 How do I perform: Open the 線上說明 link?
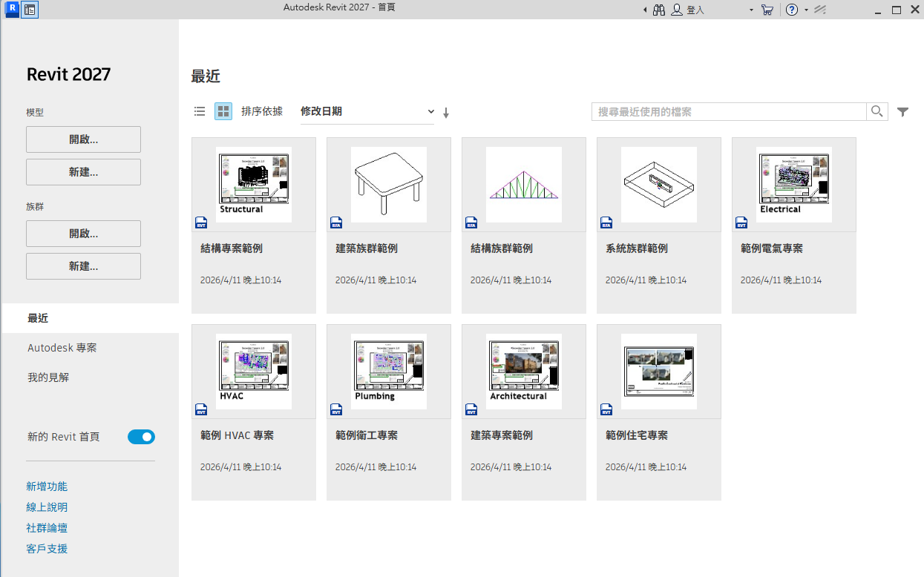point(47,507)
